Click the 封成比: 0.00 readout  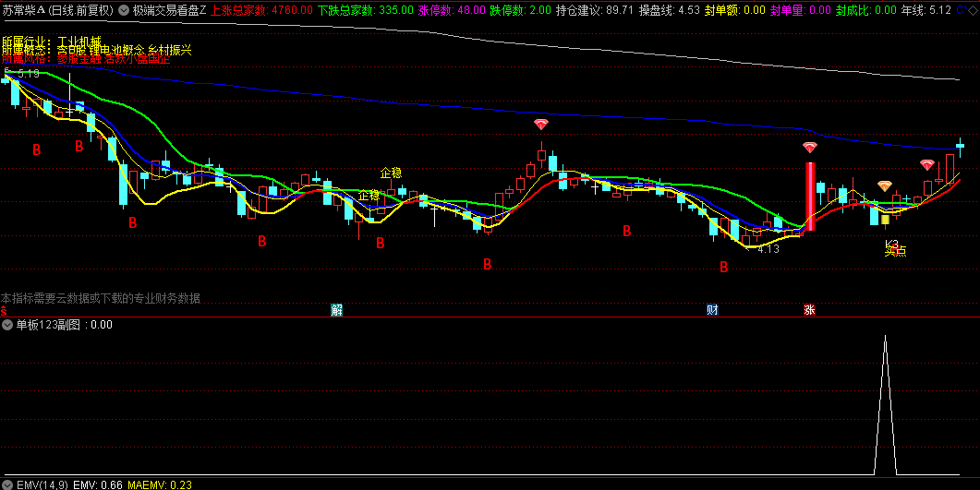(x=866, y=10)
